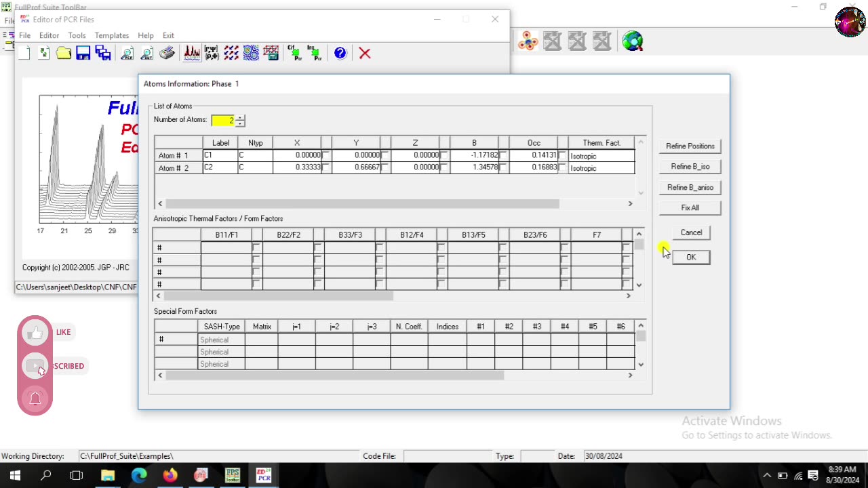The image size is (868, 488).
Task: Increase Number of Atoms with up arrow
Action: (x=240, y=117)
